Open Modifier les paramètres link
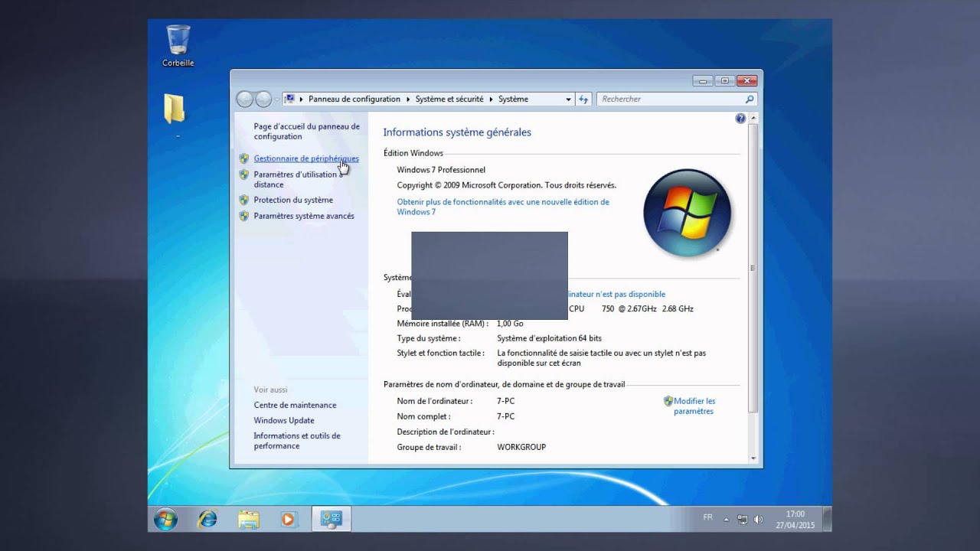 (x=694, y=406)
